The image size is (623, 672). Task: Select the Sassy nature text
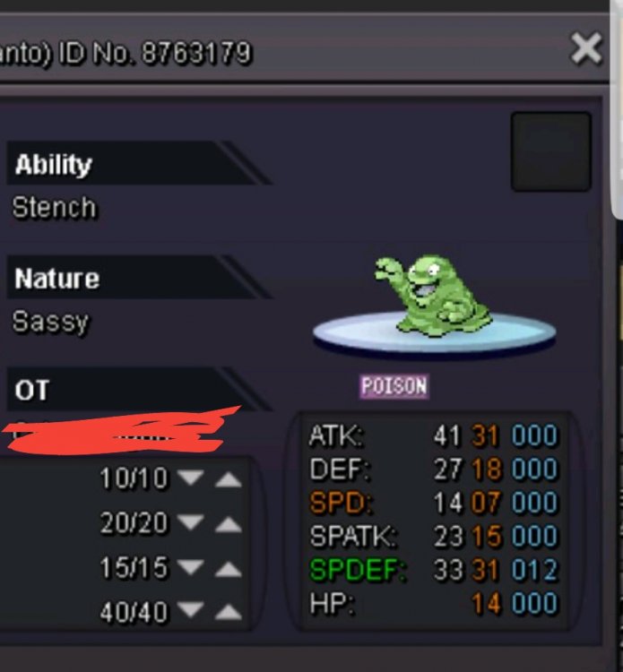(50, 322)
